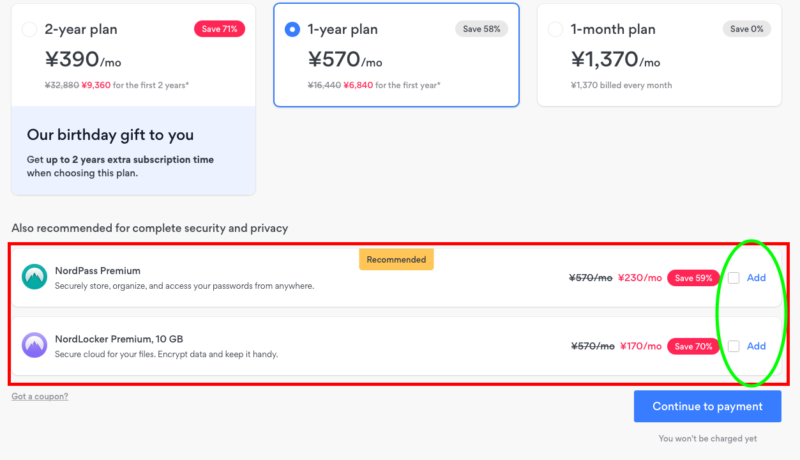Click the ¥1,370/mo price card

(659, 55)
